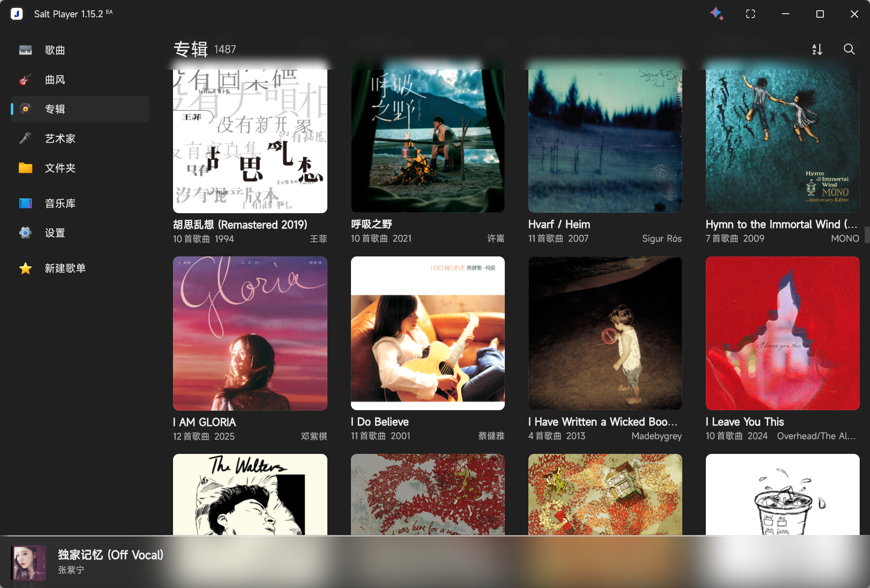Click artist name 蔡健雅
This screenshot has height=588, width=870.
[x=492, y=436]
